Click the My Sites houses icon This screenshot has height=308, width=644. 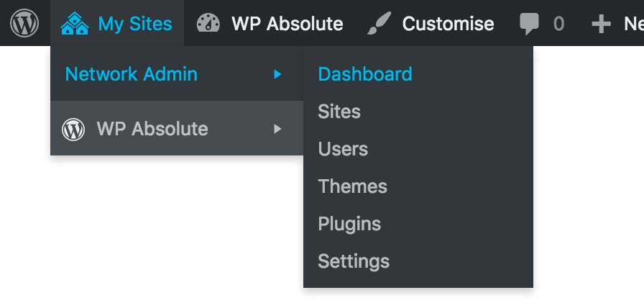click(75, 23)
